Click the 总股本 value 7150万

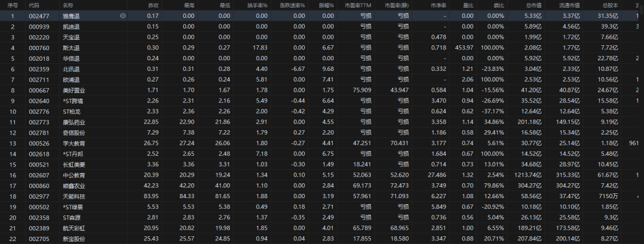(x=608, y=196)
